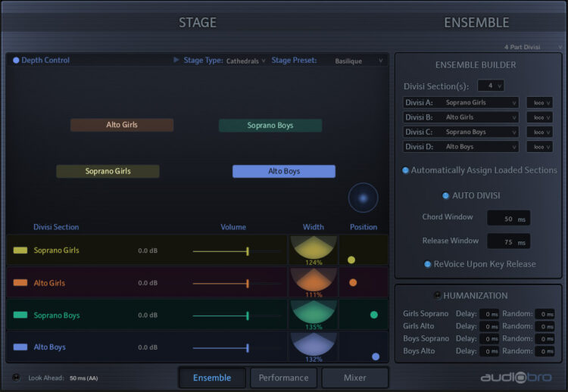This screenshot has width=568, height=392.
Task: Click the Look Ahead knob icon
Action: pos(16,378)
